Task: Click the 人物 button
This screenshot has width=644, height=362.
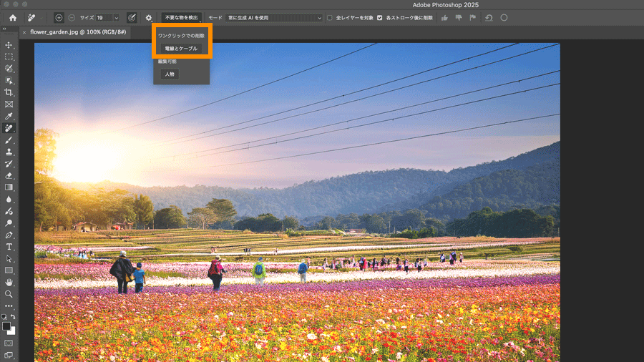Action: (170, 74)
